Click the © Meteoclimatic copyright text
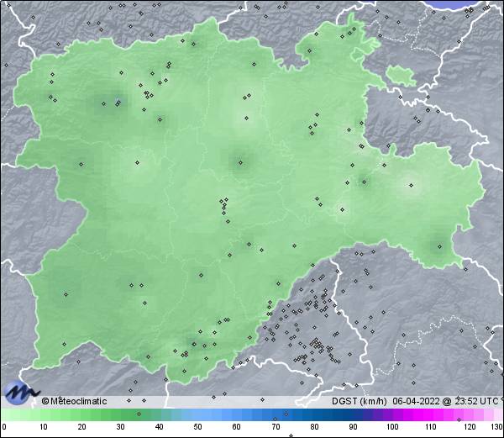Screen dimensions: 504x438 coord(74,401)
